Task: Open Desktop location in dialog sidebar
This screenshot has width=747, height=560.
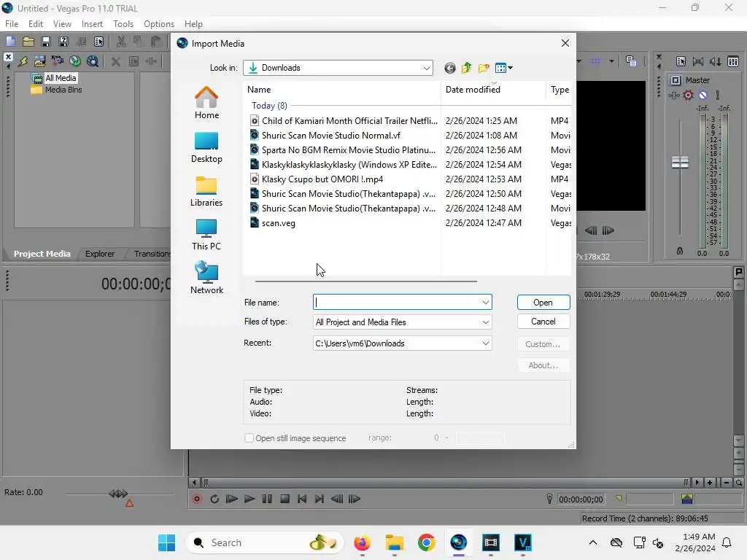Action: pyautogui.click(x=206, y=147)
